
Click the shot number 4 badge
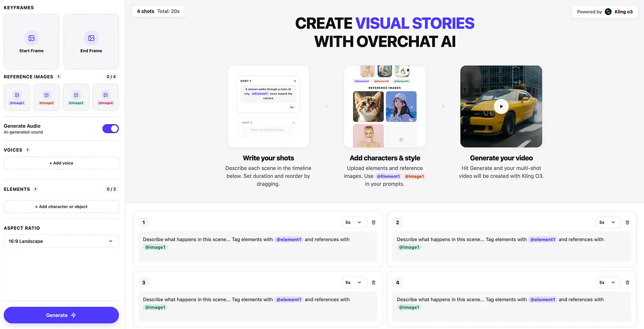398,282
